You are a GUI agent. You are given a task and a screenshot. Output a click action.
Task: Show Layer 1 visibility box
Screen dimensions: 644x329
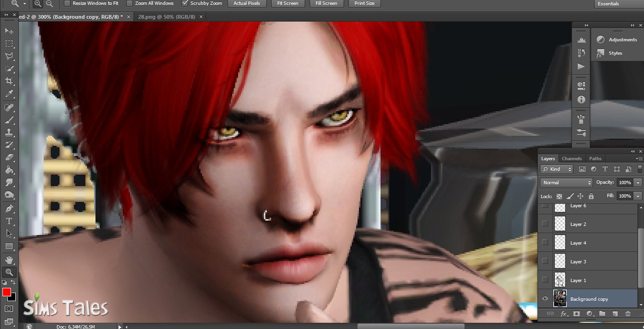pyautogui.click(x=545, y=280)
